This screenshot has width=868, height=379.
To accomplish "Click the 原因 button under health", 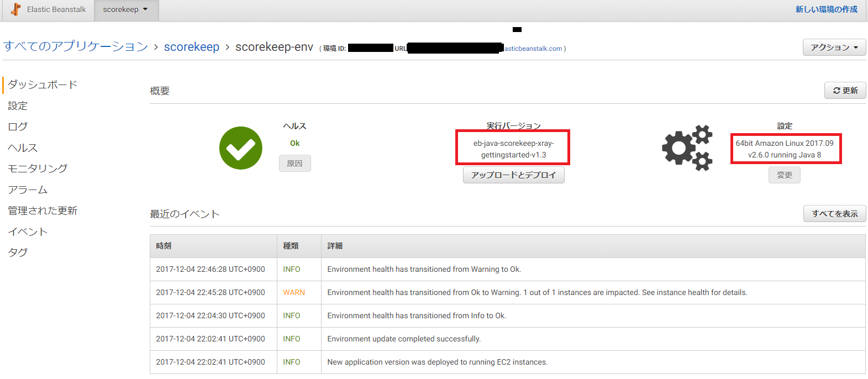I will point(295,164).
